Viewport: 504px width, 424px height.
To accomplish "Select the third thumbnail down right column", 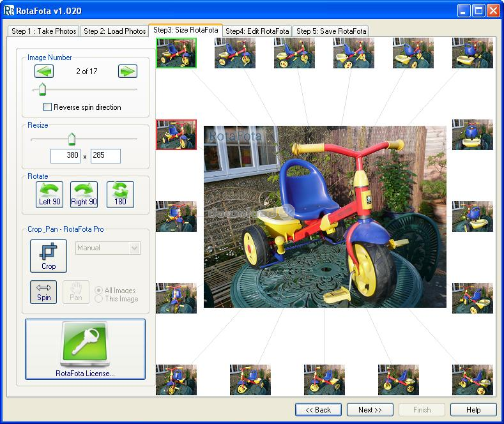I will tap(473, 216).
